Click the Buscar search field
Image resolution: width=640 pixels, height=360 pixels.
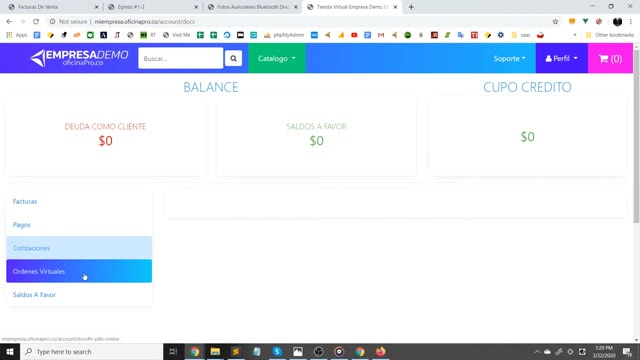[x=180, y=58]
